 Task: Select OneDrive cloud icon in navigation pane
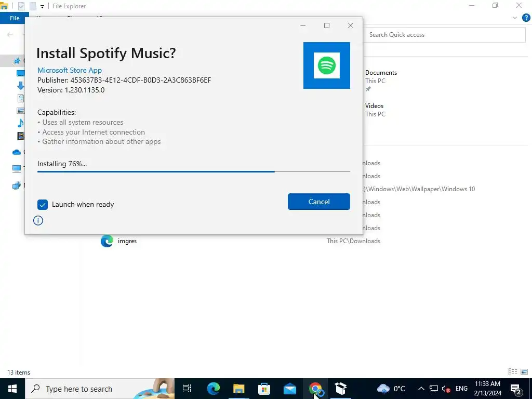(17, 152)
